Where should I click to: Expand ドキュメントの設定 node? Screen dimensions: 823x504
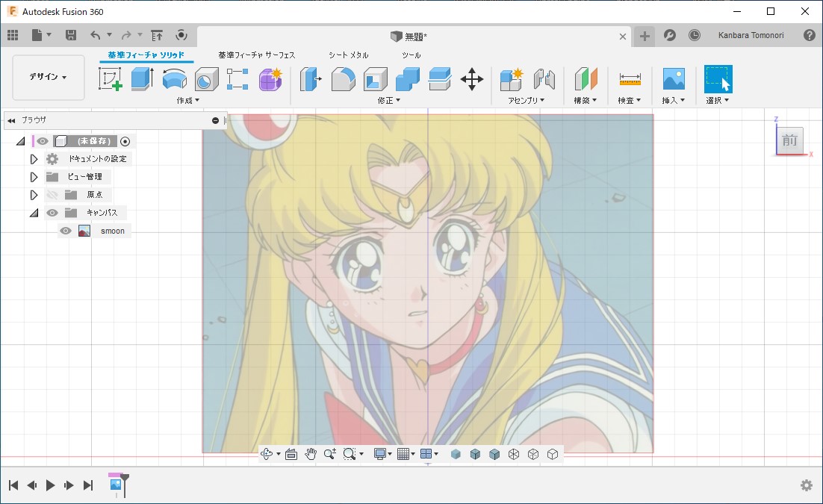coord(34,159)
